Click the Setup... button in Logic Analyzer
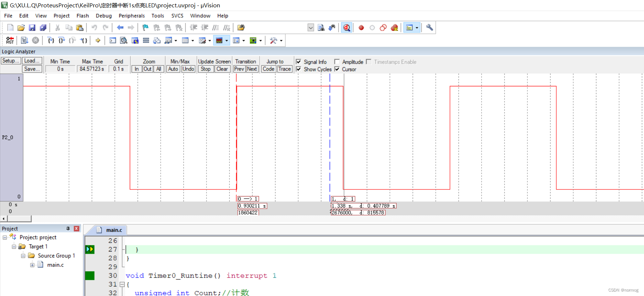This screenshot has height=296, width=644. coord(11,61)
